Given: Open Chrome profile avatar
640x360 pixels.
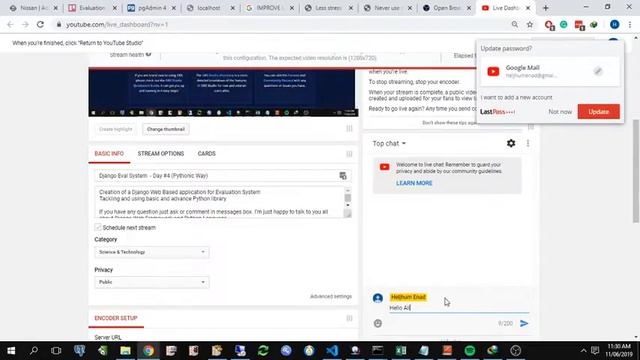Looking at the screenshot, I should pos(614,24).
